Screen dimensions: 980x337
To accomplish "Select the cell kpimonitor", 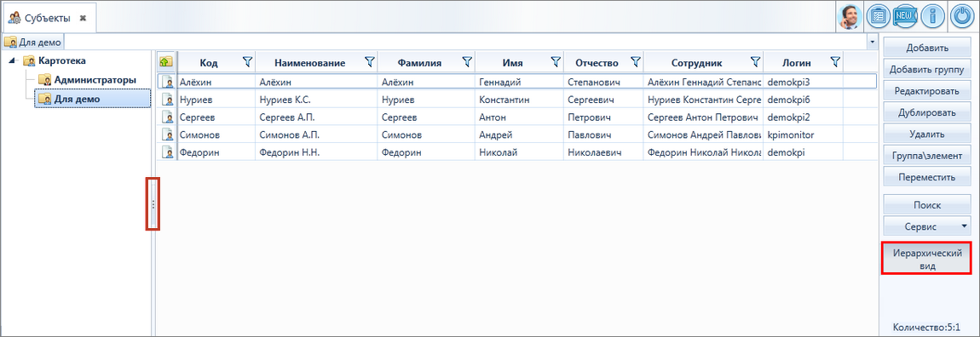I will click(x=803, y=134).
